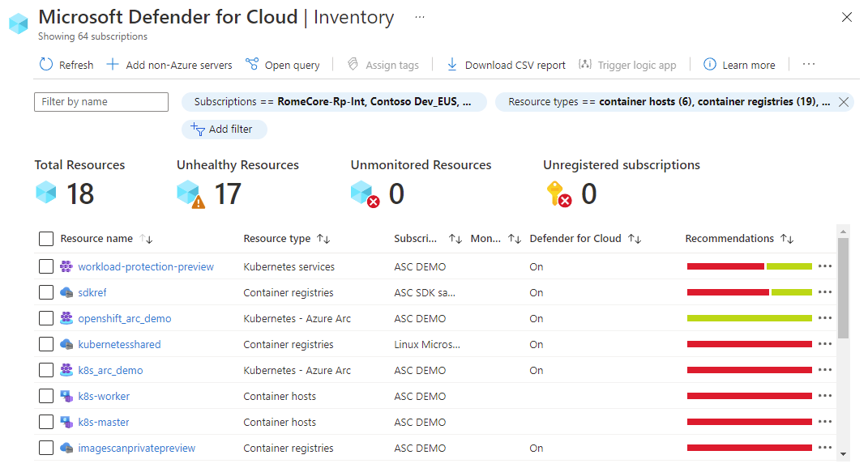Click the Unmonitored Resources cube icon

click(365, 194)
